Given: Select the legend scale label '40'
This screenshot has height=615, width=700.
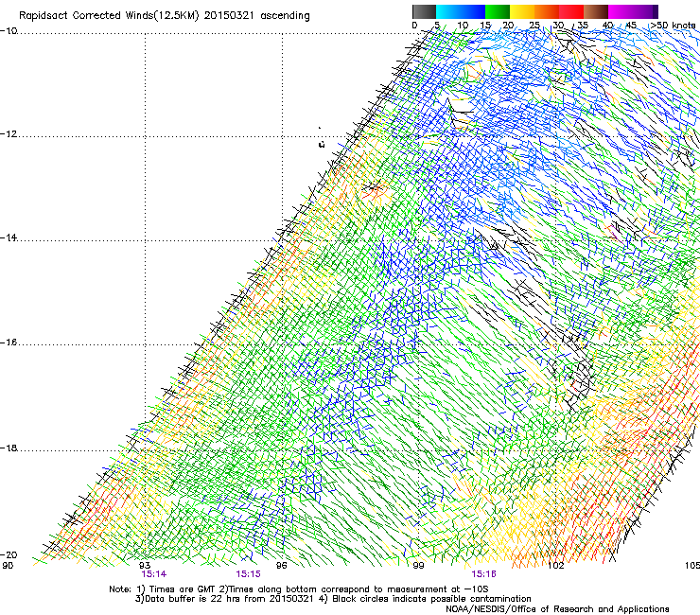Looking at the screenshot, I should [x=607, y=26].
